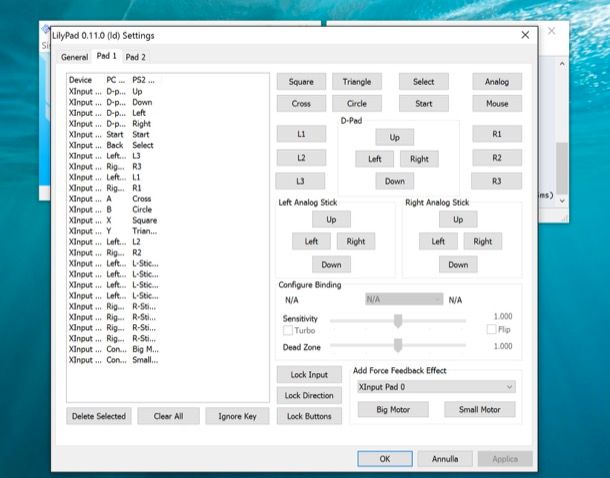This screenshot has height=478, width=610.
Task: Select the binding row mapped to R2
Action: point(168,253)
